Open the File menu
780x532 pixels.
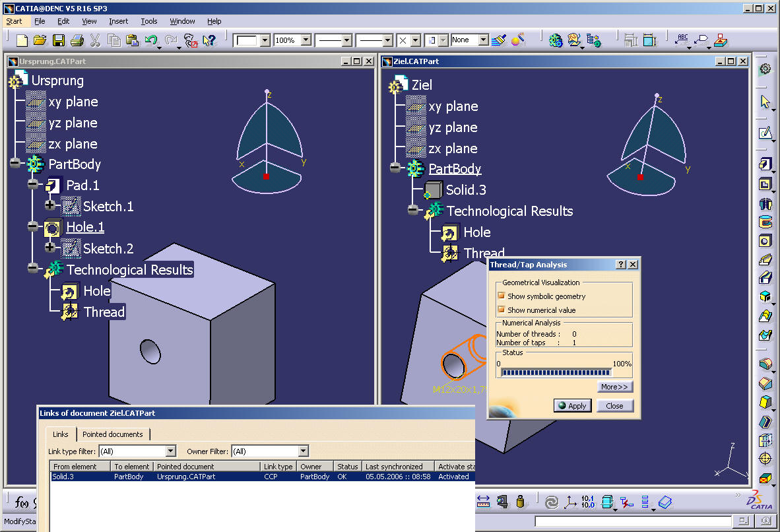(x=40, y=21)
